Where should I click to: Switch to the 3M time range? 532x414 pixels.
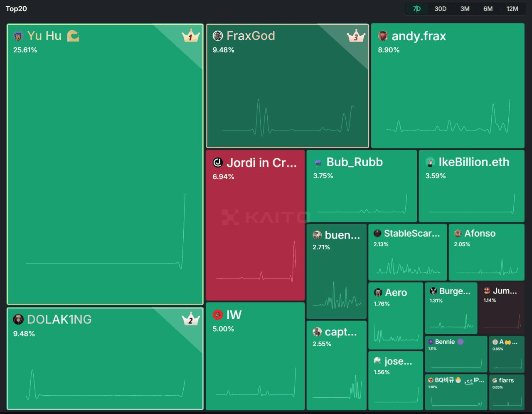(465, 9)
